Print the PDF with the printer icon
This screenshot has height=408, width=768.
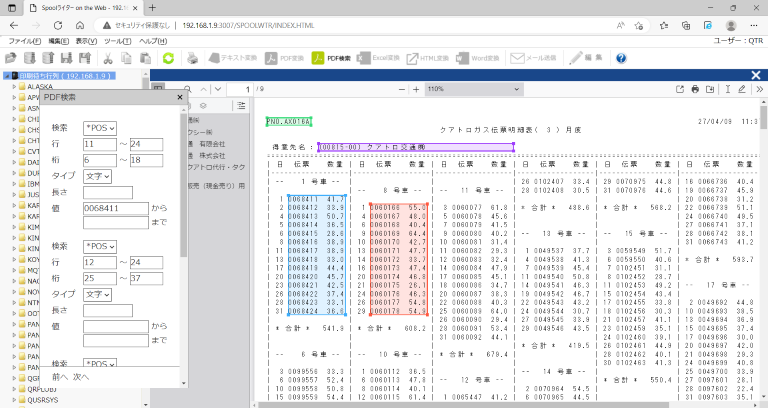(x=695, y=89)
